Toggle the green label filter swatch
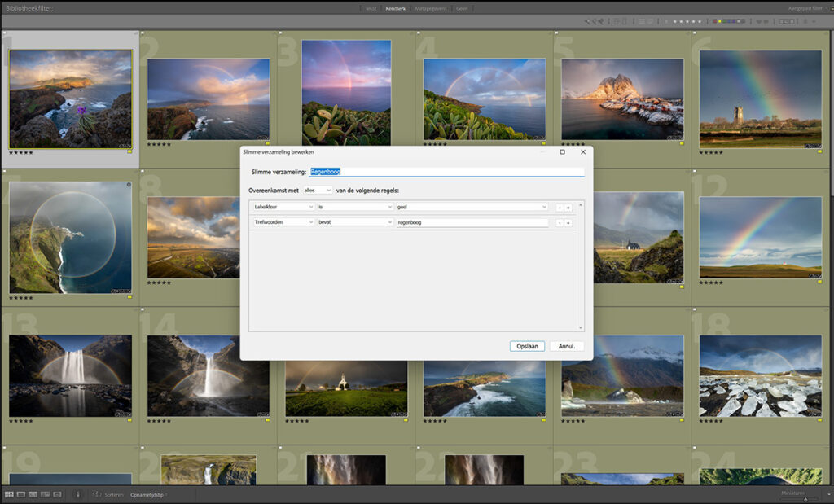The height and width of the screenshot is (504, 834). click(x=724, y=21)
